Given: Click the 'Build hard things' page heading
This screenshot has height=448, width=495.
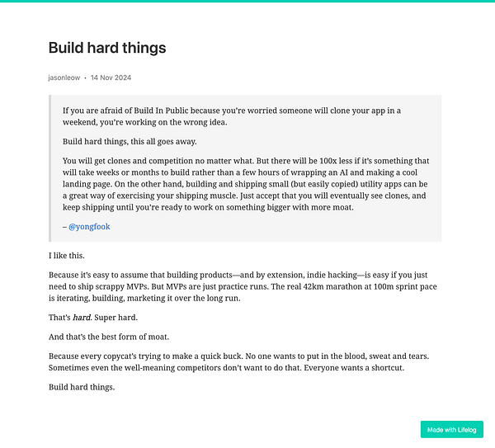Looking at the screenshot, I should tap(107, 48).
